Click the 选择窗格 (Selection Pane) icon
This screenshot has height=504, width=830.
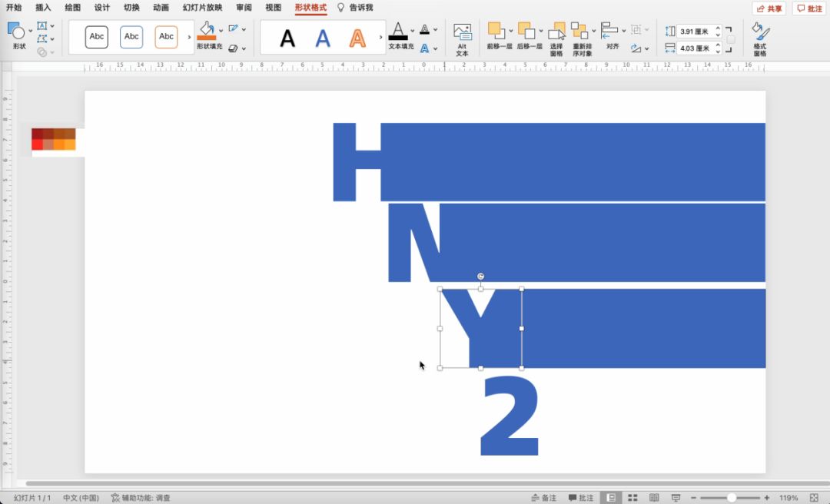click(556, 32)
